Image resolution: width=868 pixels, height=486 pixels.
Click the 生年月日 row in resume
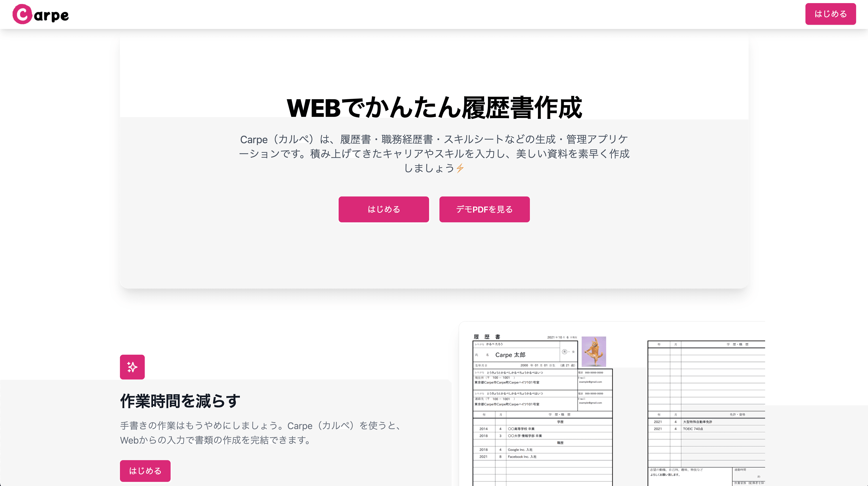tap(525, 365)
